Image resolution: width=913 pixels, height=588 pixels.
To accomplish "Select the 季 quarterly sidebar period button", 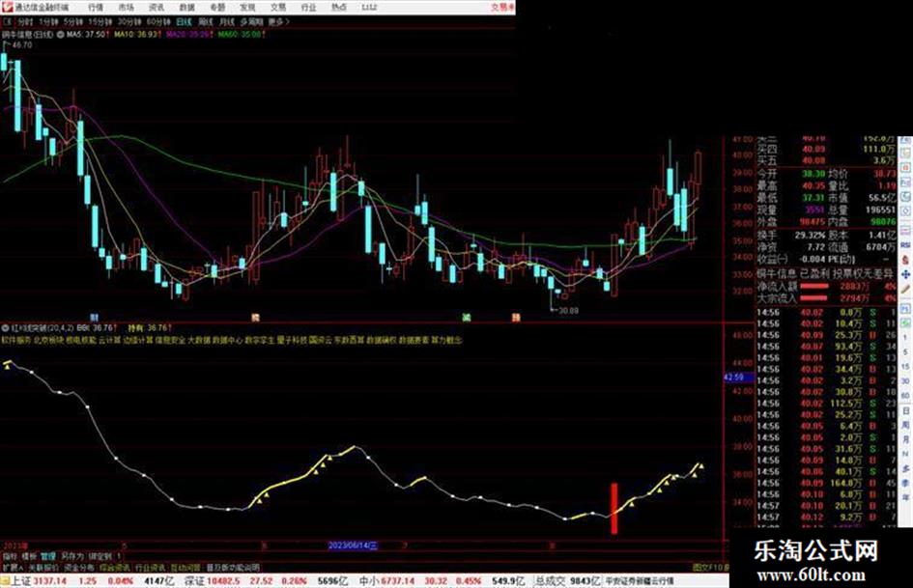I will pos(905,483).
